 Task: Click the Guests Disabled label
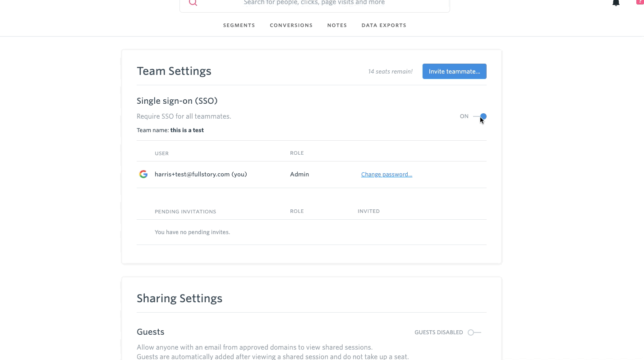[439, 332]
